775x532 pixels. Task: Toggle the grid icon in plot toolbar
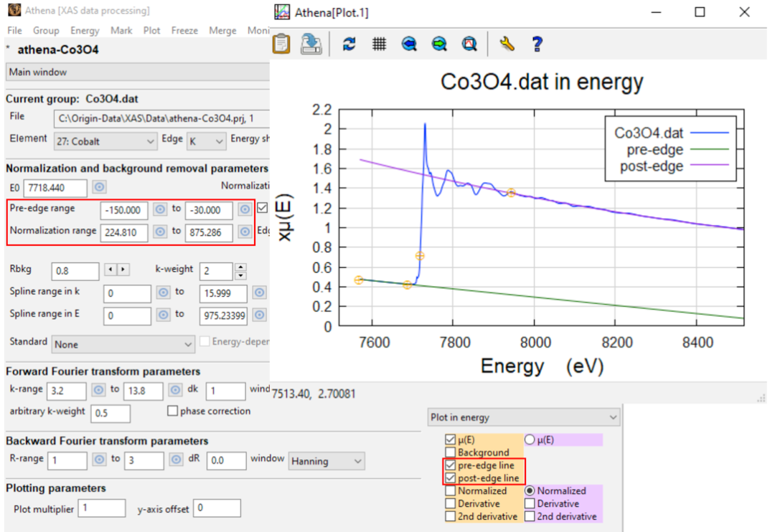point(379,44)
